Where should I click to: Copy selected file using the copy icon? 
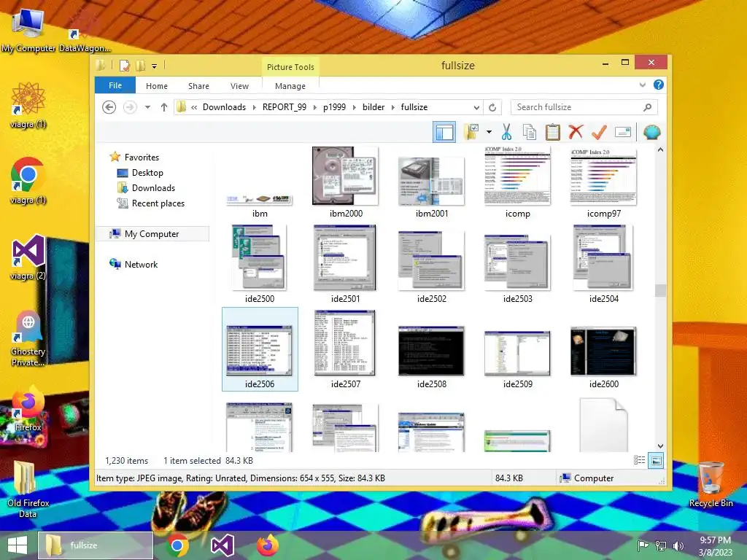point(530,132)
